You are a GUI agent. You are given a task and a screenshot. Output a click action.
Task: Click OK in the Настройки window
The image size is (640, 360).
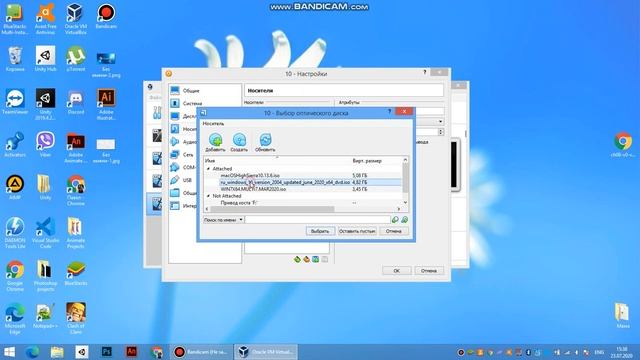tap(396, 271)
